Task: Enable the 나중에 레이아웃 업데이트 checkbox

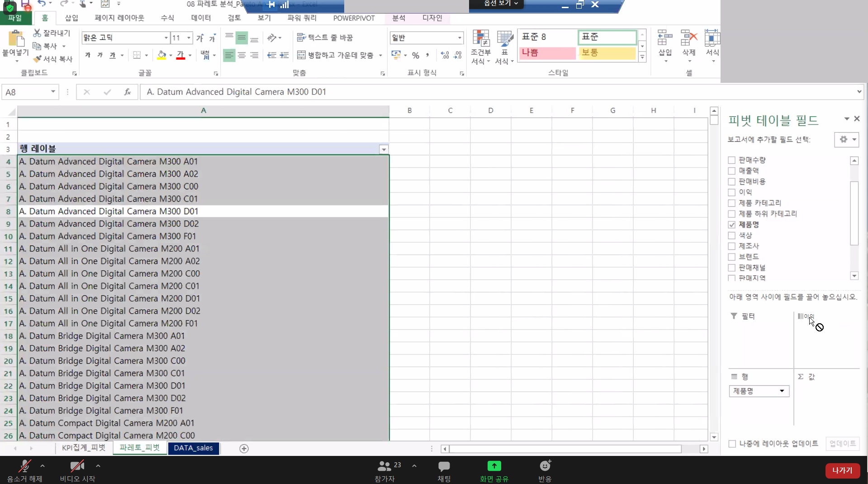Action: click(732, 444)
